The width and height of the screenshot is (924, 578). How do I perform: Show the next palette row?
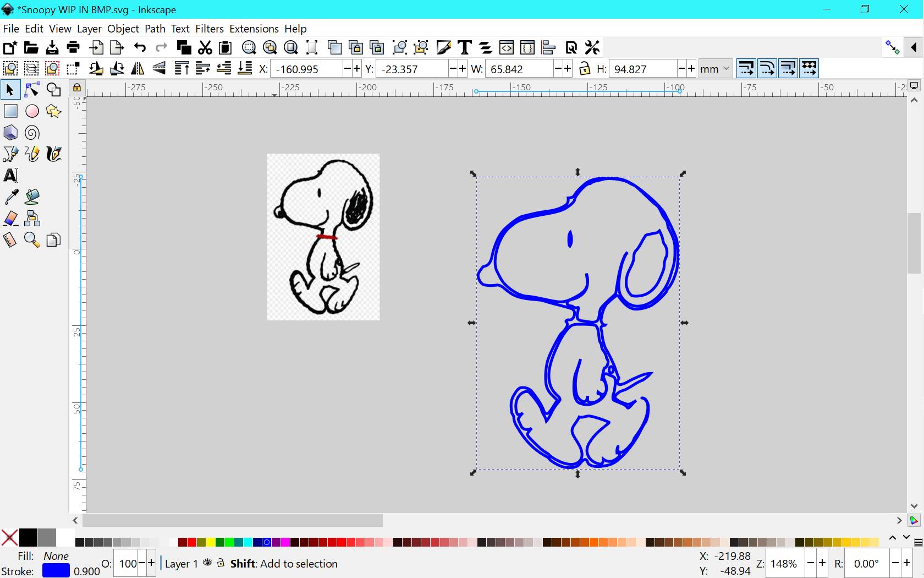906,537
